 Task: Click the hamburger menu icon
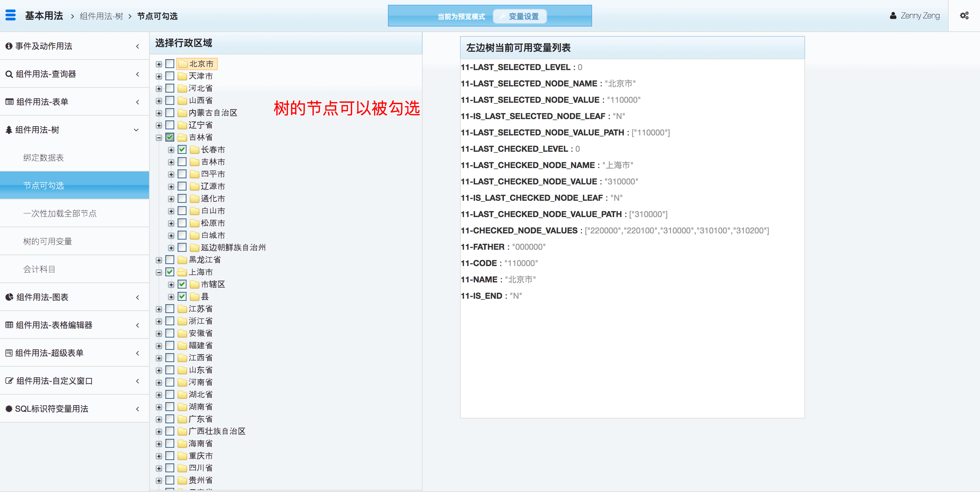[x=11, y=15]
